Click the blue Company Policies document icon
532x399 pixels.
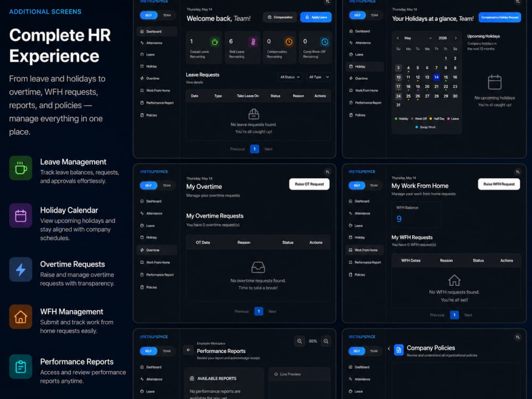(398, 350)
